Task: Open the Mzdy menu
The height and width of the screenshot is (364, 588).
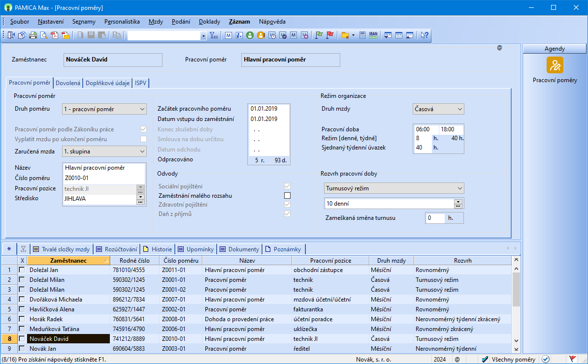Action: coord(156,22)
